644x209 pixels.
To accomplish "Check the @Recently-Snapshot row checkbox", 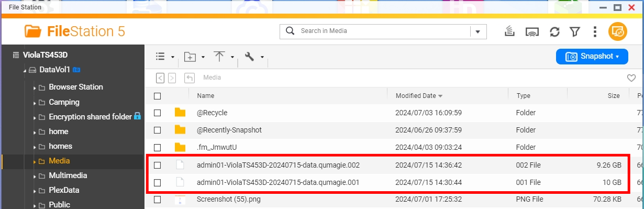I will pos(157,130).
